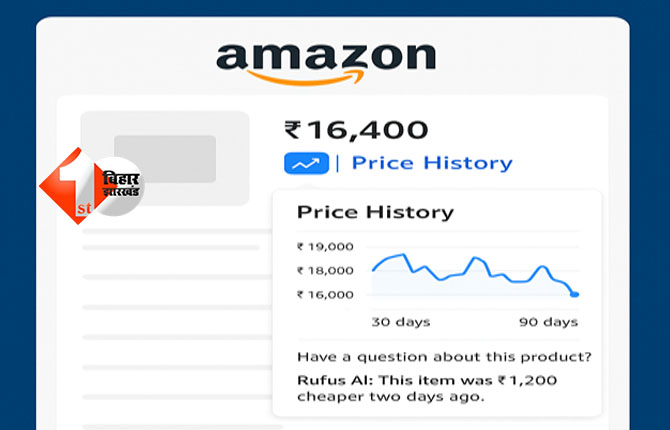Click the Amazon logo at top
670x430 pixels.
click(325, 59)
